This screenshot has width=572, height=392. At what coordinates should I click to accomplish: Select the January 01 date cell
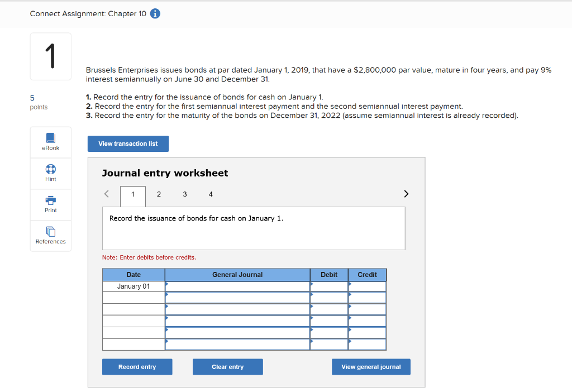[x=134, y=286]
